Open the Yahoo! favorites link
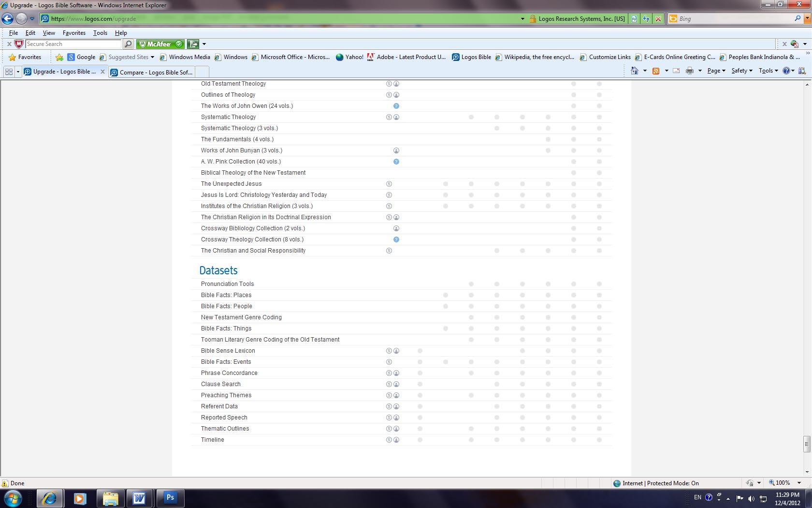 (x=349, y=57)
